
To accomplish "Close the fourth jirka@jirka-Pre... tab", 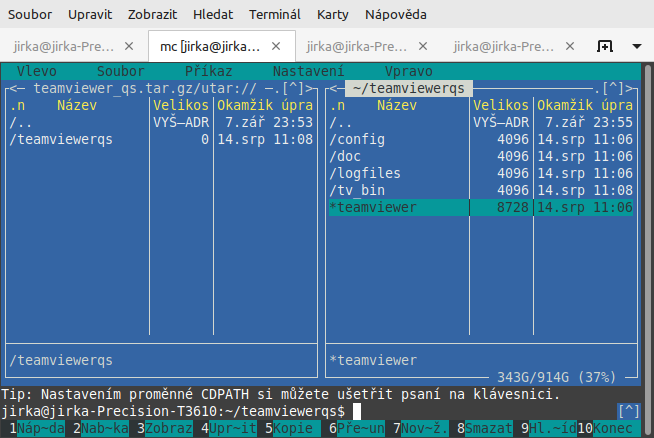I will (x=570, y=46).
